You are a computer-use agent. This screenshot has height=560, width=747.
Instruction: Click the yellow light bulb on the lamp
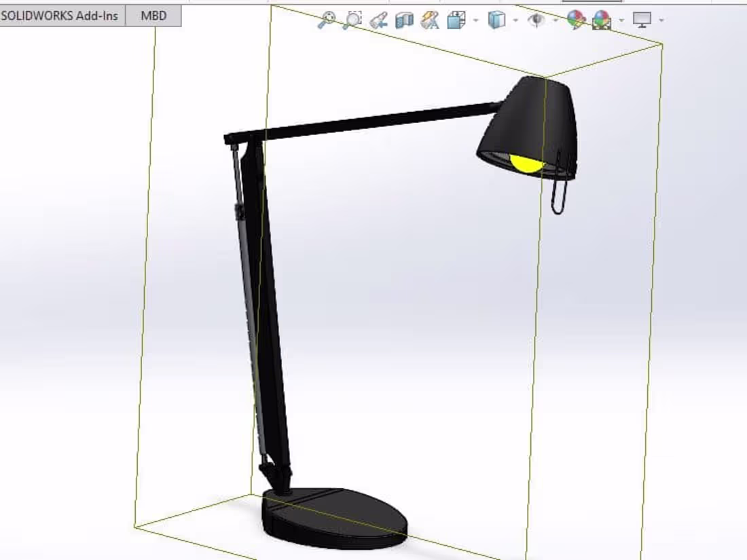(x=526, y=163)
